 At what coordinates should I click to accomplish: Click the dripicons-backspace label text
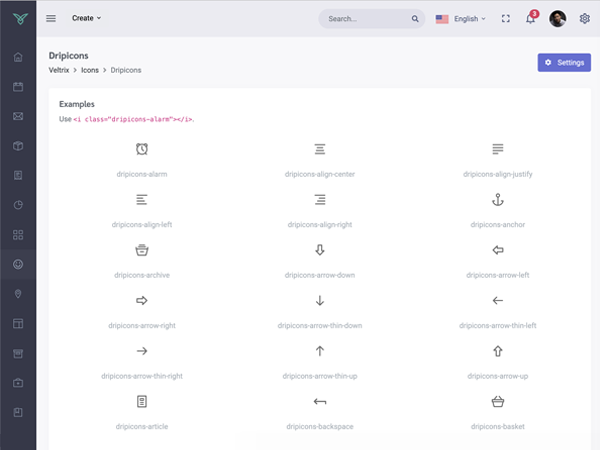point(320,427)
